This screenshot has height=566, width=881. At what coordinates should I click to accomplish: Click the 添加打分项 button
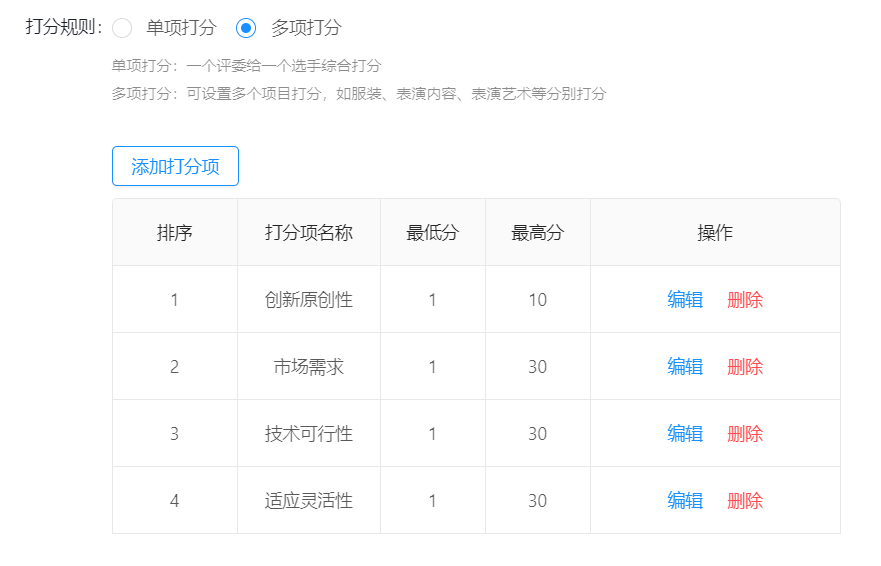(x=175, y=166)
